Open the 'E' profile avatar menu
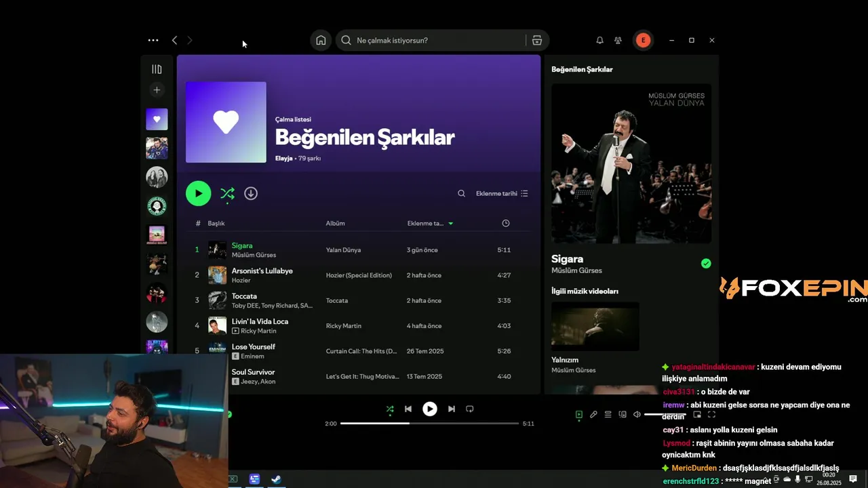The image size is (868, 488). pos(643,41)
